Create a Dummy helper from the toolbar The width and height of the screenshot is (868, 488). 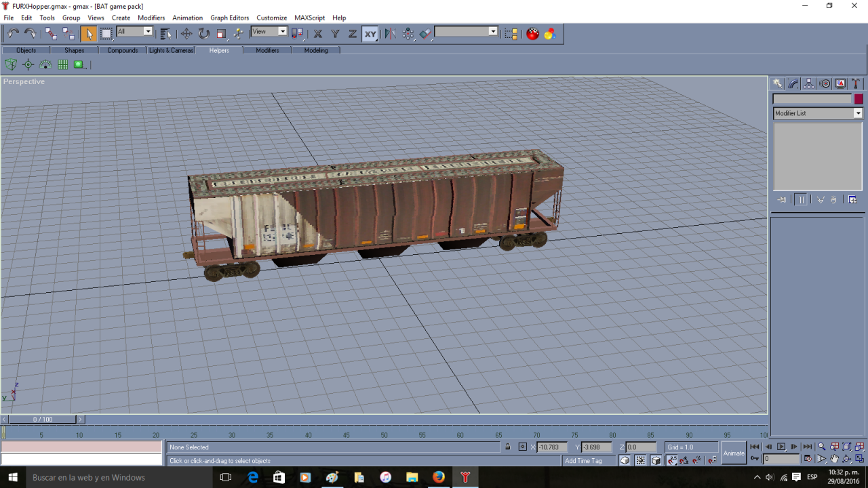point(11,64)
